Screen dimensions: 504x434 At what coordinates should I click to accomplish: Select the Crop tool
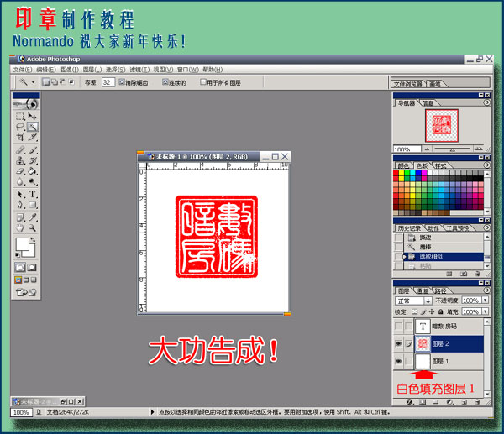(x=20, y=137)
